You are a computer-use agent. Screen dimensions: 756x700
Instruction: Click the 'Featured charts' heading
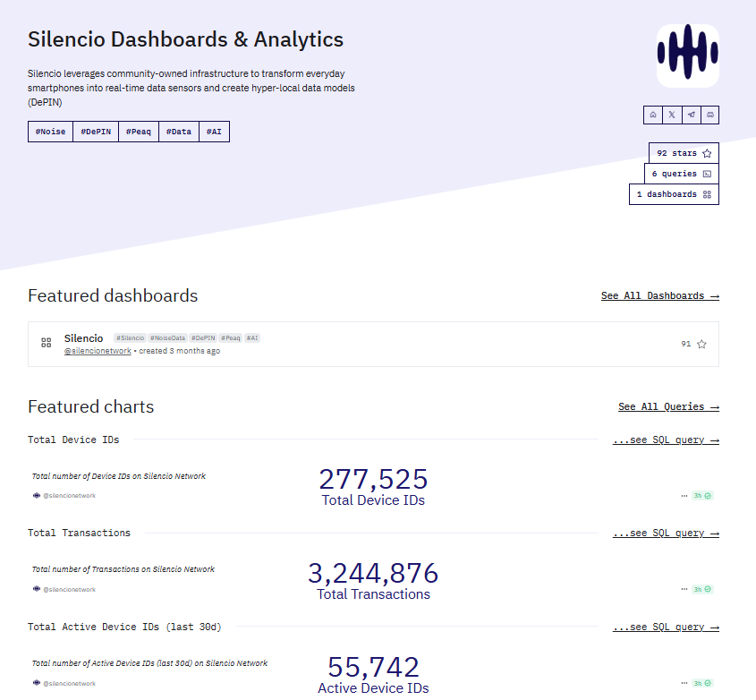coord(90,406)
